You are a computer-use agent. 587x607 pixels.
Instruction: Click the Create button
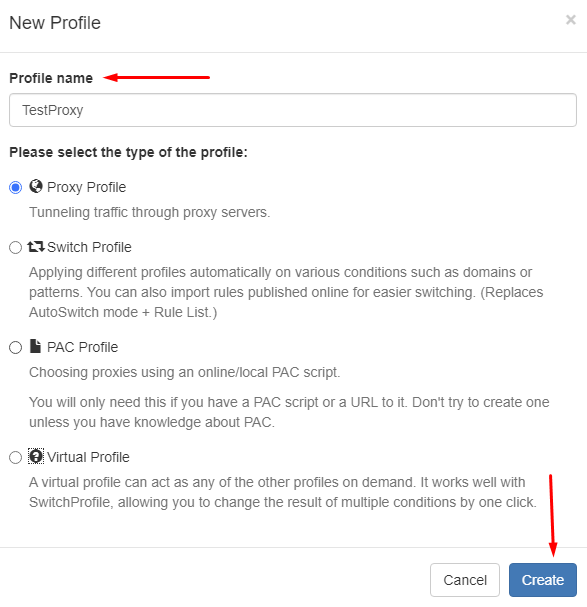[x=542, y=580]
